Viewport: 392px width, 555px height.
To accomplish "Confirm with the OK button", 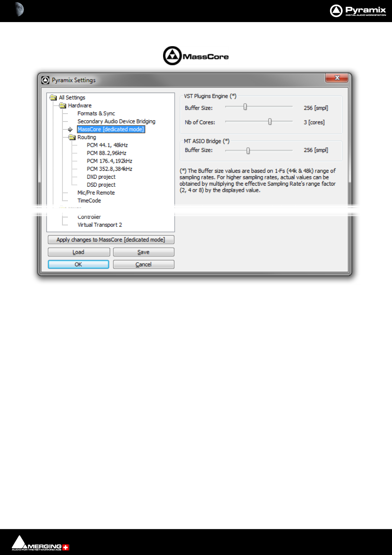I will coord(78,264).
